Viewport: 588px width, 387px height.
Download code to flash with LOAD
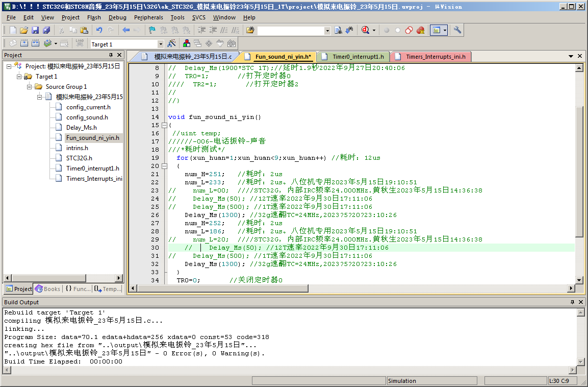click(80, 43)
